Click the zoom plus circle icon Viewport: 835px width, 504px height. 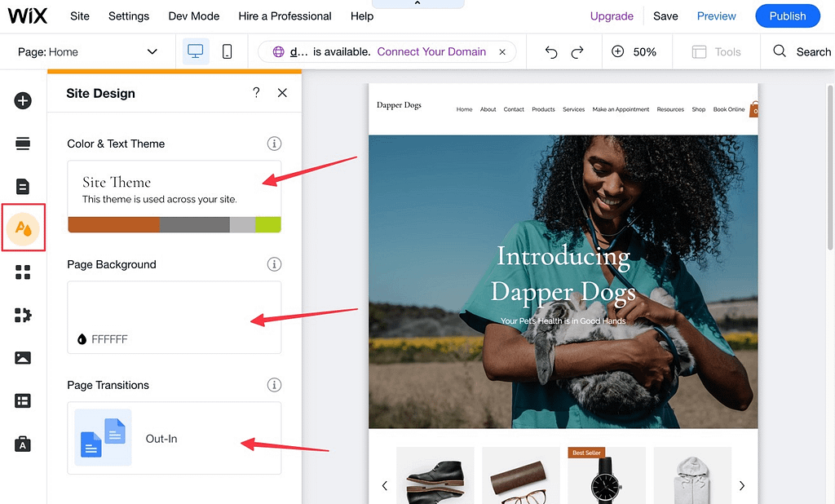tap(618, 51)
